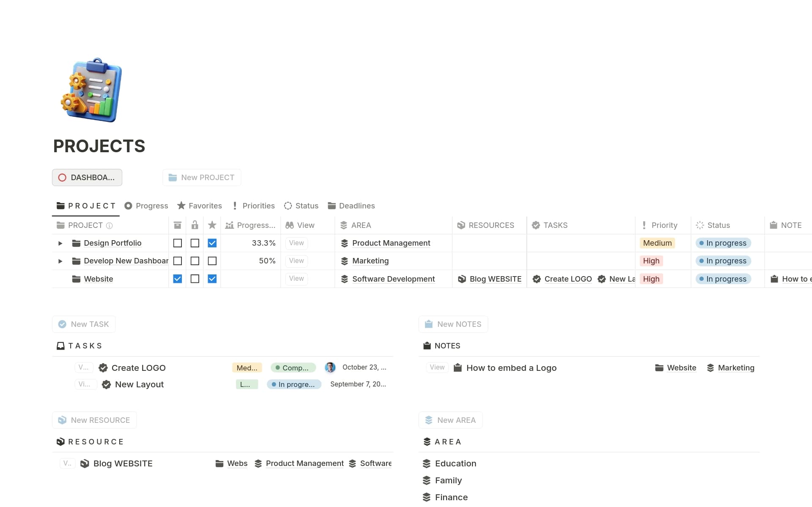Viewport: 812px width, 507px height.
Task: Toggle archive checkbox for Develop New Dashboard
Action: [178, 261]
